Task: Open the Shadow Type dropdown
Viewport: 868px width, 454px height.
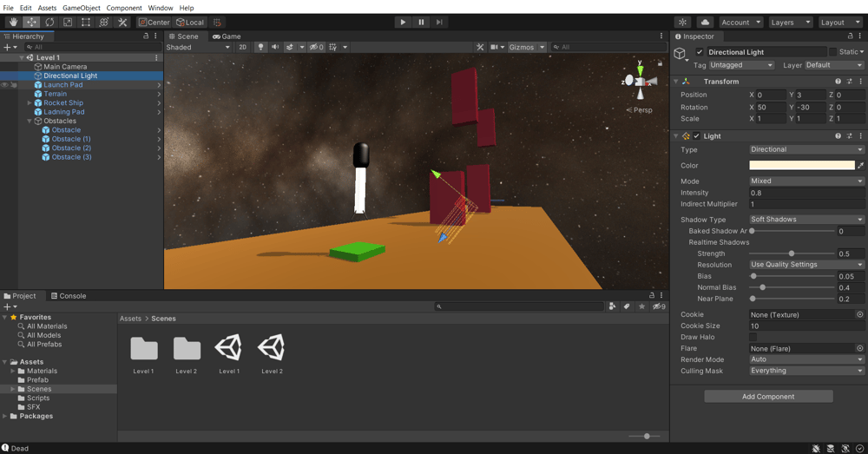Action: [x=806, y=220]
